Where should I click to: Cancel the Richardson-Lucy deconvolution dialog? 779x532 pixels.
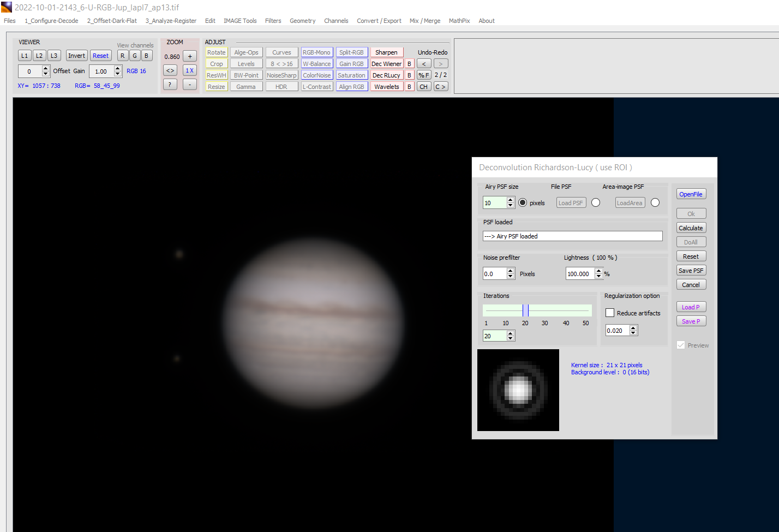[691, 285]
